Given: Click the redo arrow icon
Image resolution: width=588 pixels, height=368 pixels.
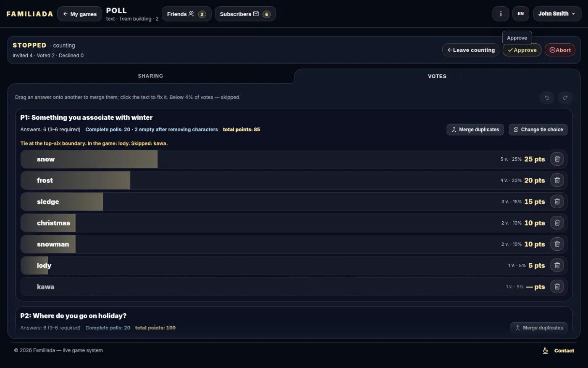Looking at the screenshot, I should point(565,98).
